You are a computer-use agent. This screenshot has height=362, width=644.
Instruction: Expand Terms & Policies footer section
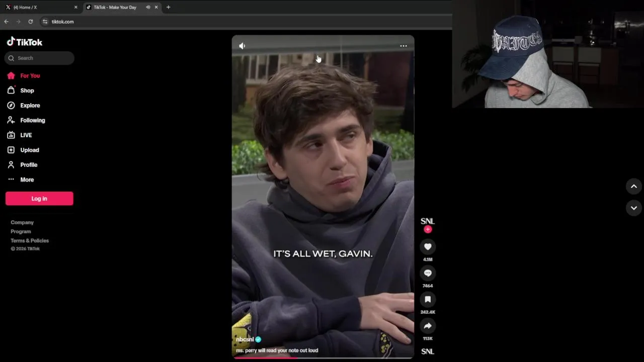(x=30, y=240)
